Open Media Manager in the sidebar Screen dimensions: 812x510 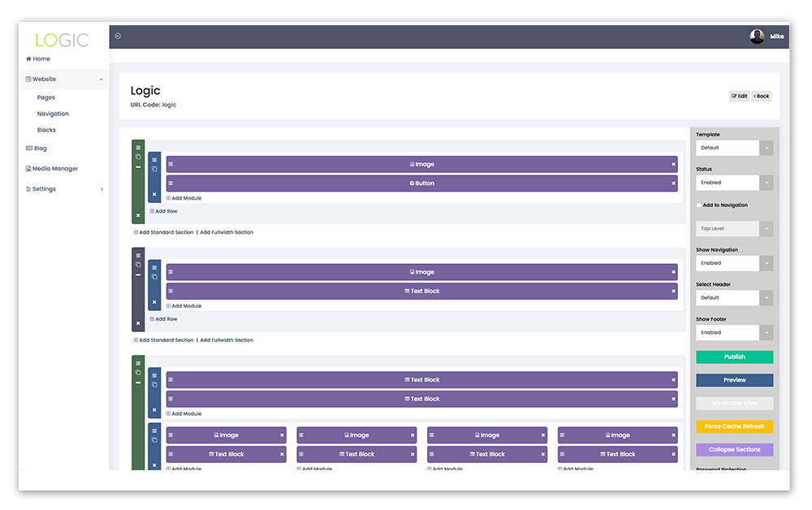pyautogui.click(x=54, y=169)
